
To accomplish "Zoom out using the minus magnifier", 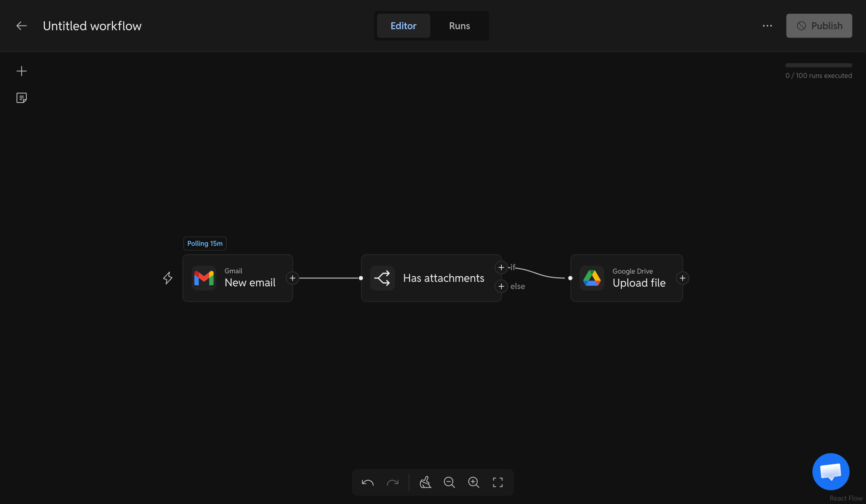I will click(x=449, y=482).
